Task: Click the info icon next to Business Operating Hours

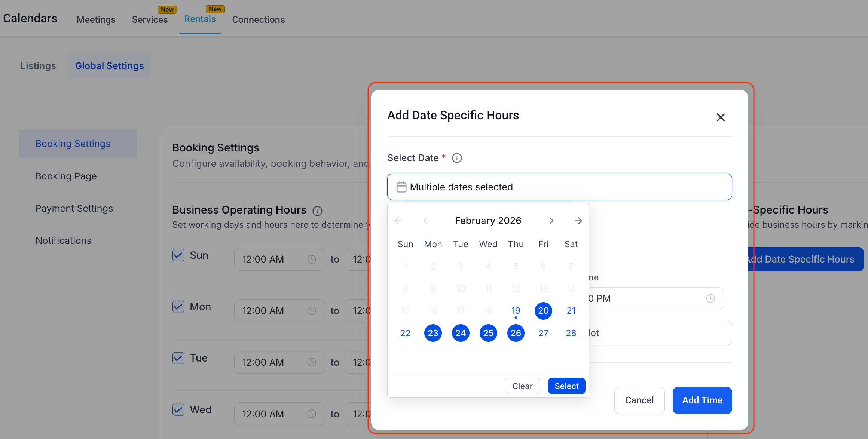Action: tap(317, 211)
